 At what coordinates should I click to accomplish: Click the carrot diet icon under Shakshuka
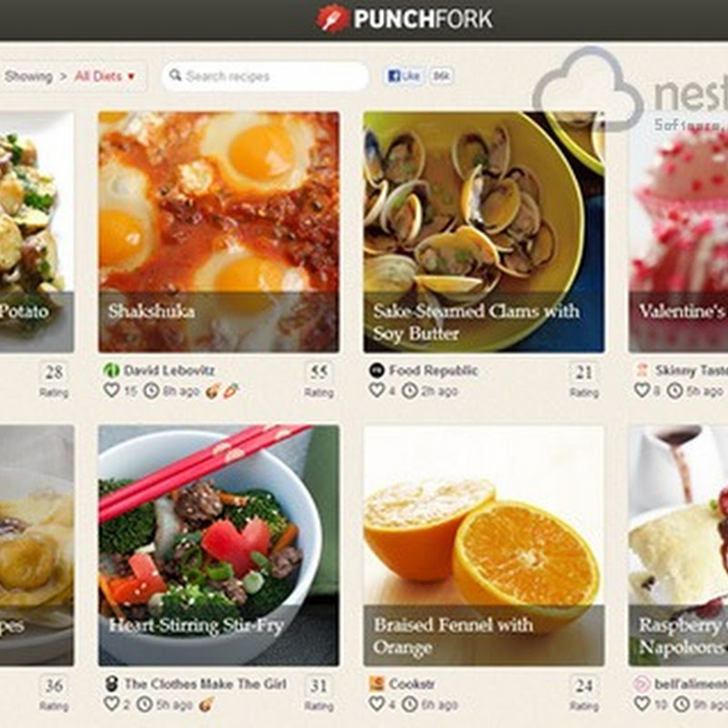[x=231, y=391]
